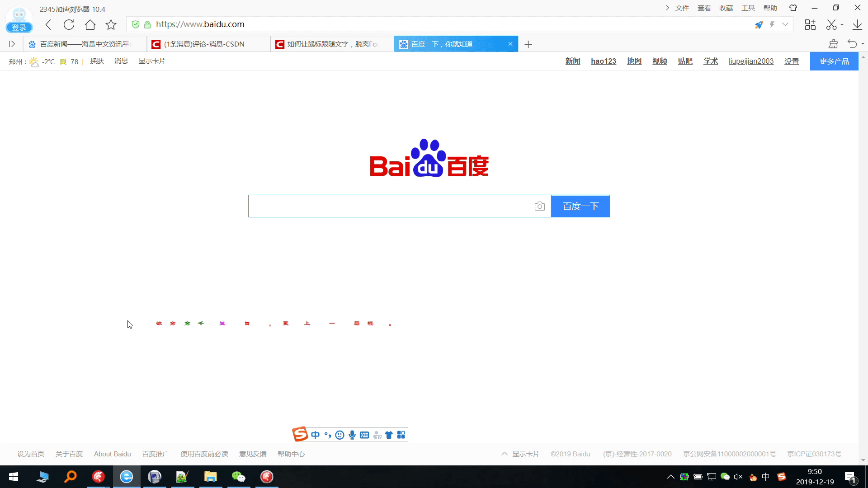Click the 设为首页 footer link

(x=31, y=454)
